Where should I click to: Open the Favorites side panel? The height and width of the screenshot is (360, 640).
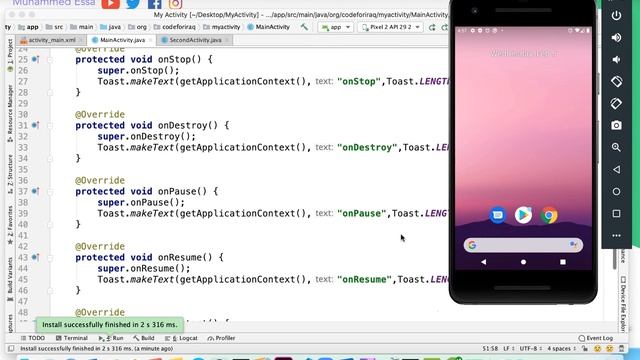pyautogui.click(x=10, y=225)
